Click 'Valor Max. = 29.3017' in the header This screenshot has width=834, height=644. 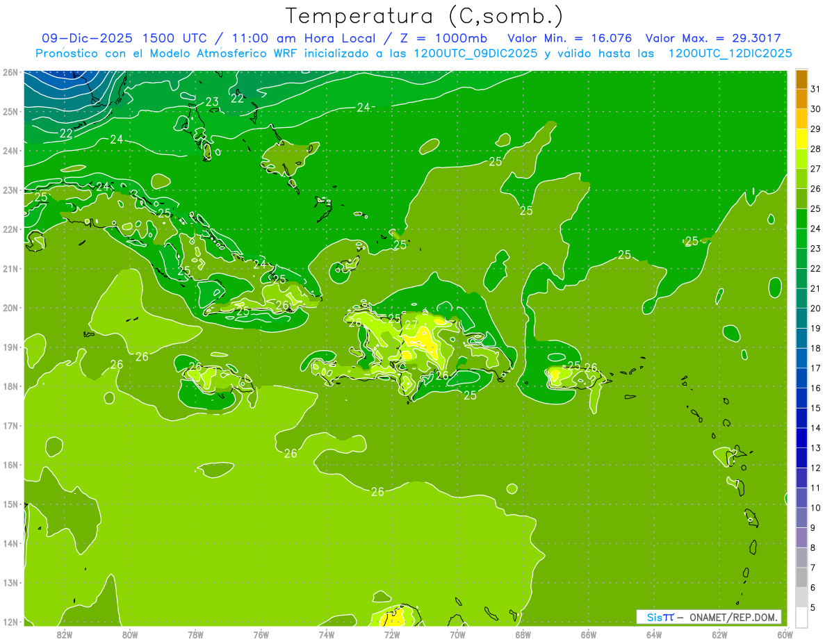coord(713,38)
